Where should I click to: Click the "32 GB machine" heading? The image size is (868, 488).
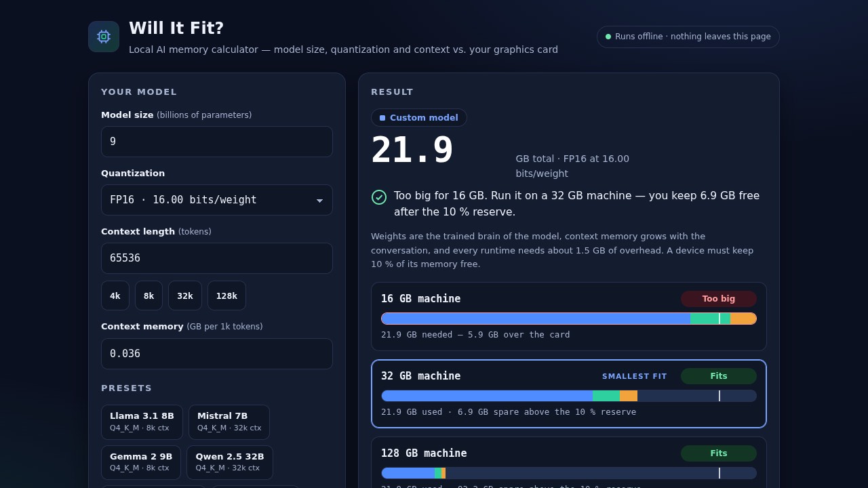pos(420,376)
